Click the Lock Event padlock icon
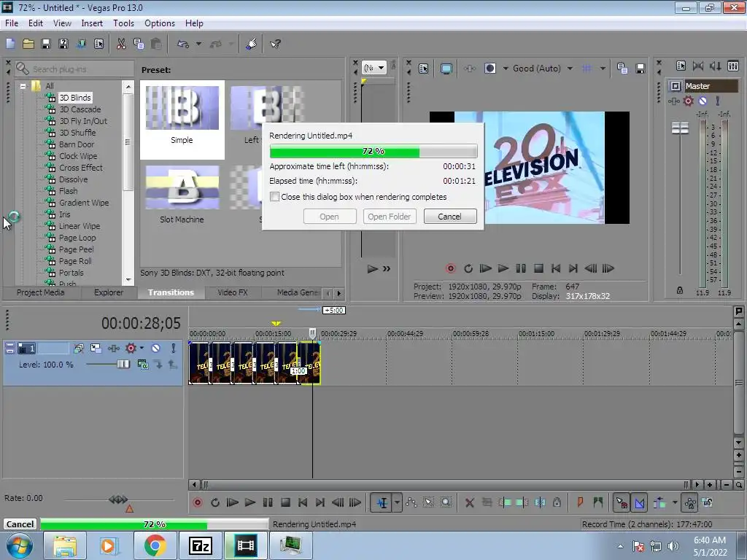 pyautogui.click(x=557, y=502)
